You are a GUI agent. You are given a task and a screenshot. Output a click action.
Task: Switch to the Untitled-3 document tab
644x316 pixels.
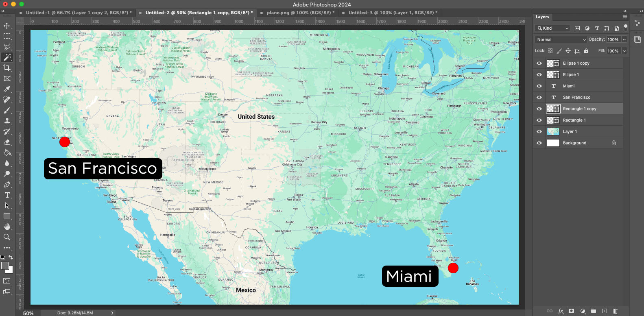point(393,13)
